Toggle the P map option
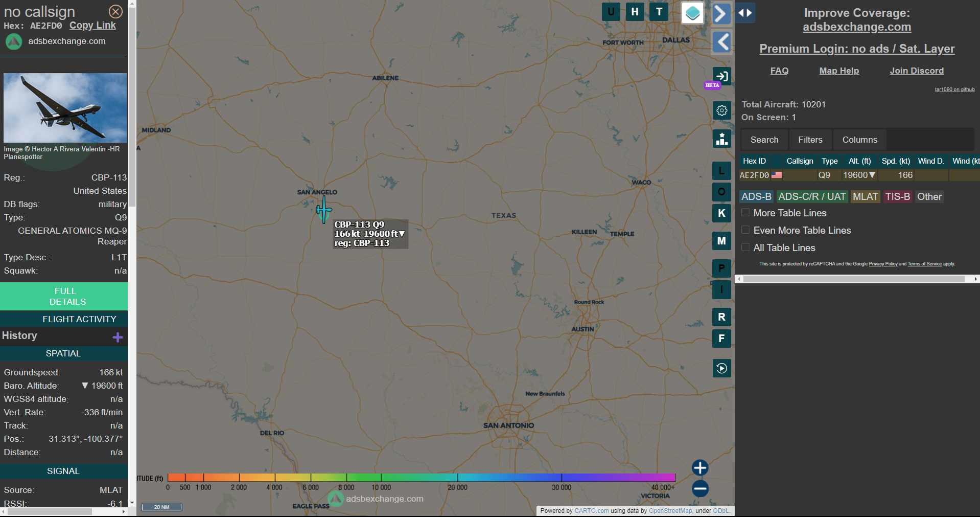 [721, 268]
